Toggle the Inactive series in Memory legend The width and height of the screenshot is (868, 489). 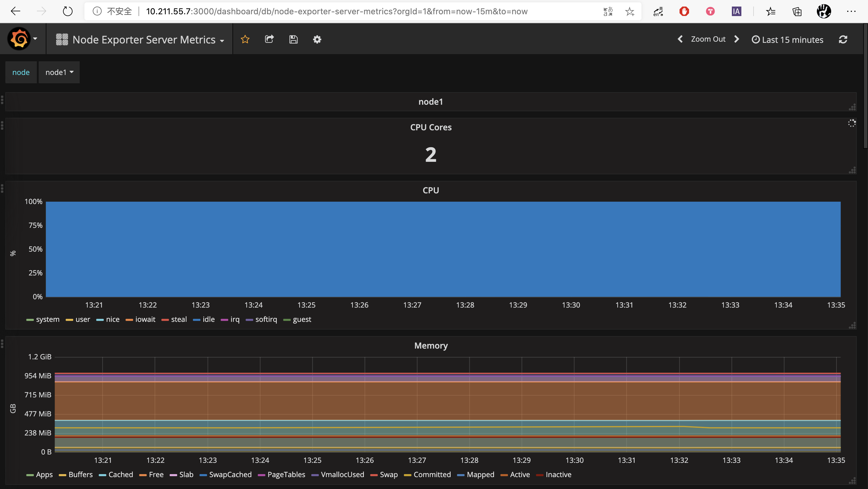558,474
